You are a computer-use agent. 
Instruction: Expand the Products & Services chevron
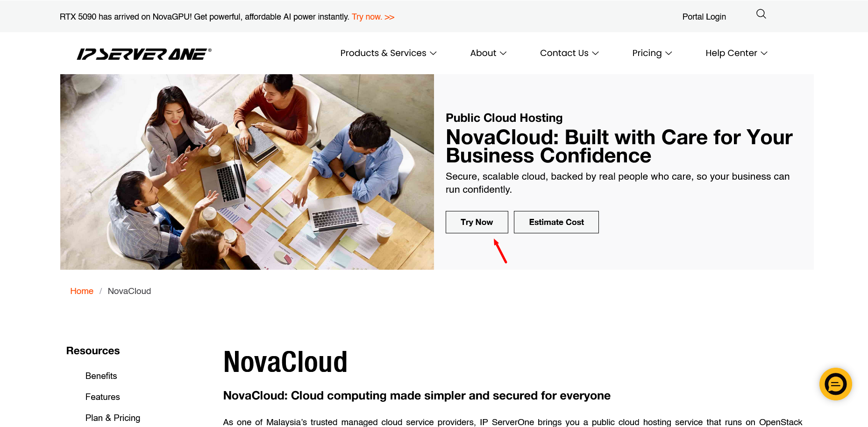433,53
